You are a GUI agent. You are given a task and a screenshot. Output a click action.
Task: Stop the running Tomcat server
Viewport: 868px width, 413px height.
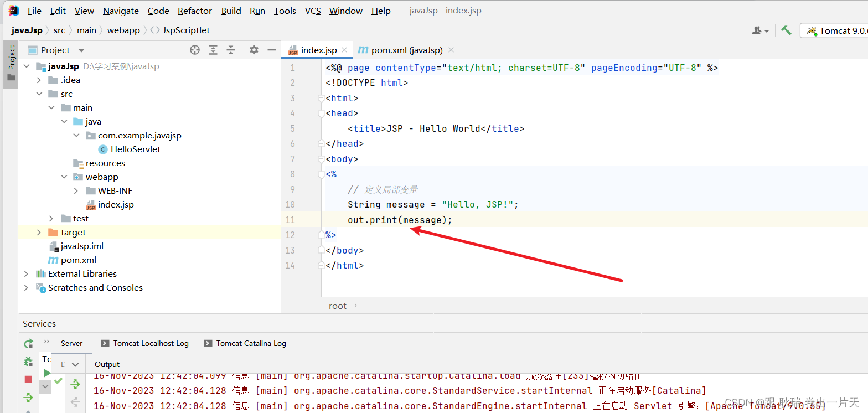pyautogui.click(x=28, y=379)
